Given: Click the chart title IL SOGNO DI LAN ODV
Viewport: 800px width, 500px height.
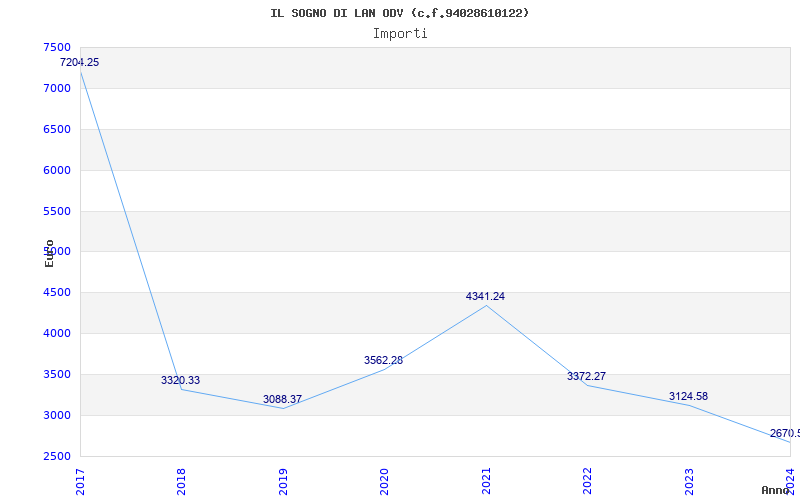Looking at the screenshot, I should click(x=399, y=13).
